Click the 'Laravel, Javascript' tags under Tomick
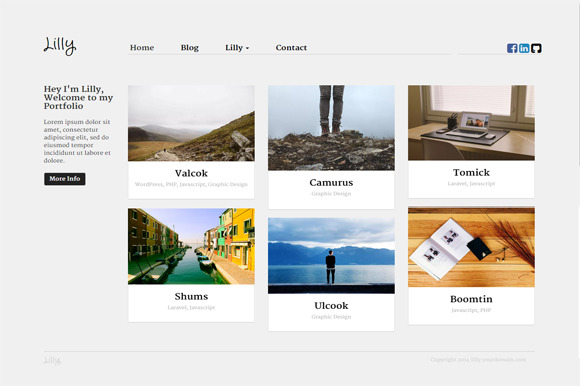 pos(471,183)
